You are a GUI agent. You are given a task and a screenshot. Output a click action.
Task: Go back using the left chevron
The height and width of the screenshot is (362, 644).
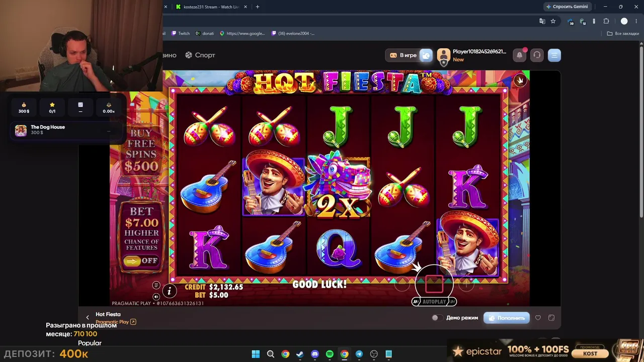coord(88,318)
